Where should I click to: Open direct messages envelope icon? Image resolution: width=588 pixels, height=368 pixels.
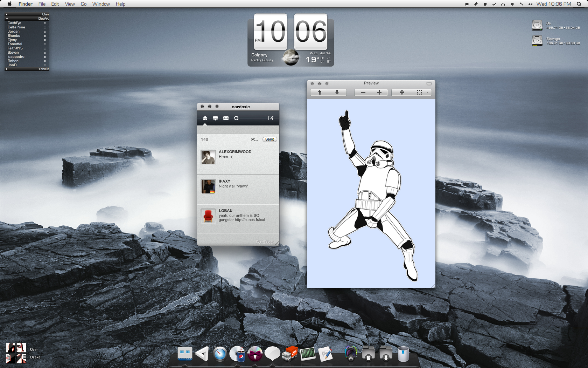[226, 118]
